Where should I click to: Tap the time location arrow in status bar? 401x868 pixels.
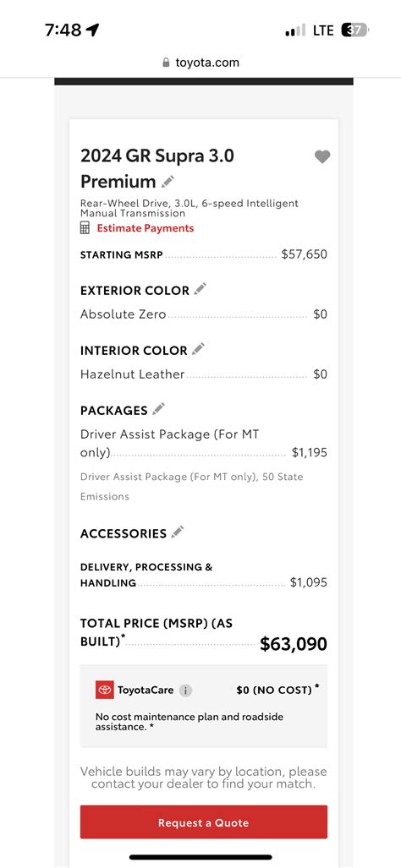pyautogui.click(x=92, y=30)
